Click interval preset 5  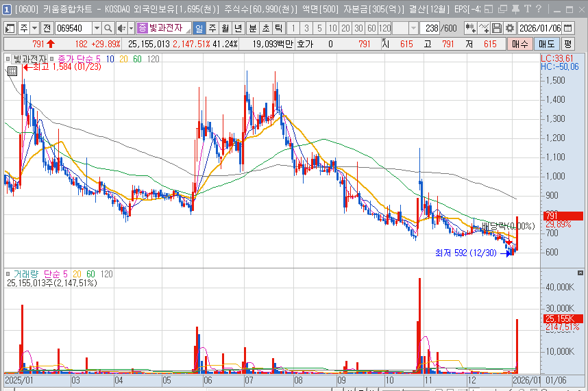click(319, 28)
